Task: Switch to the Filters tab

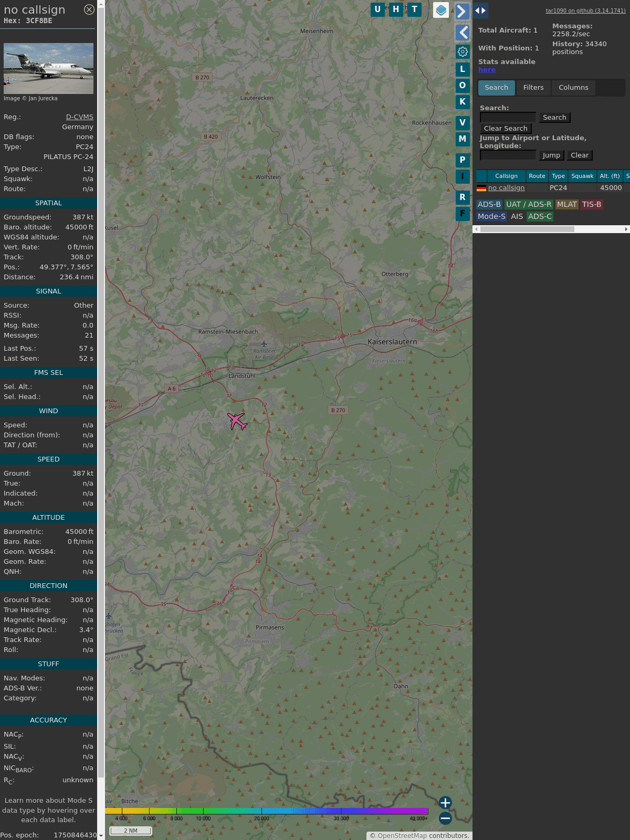Action: 533,88
